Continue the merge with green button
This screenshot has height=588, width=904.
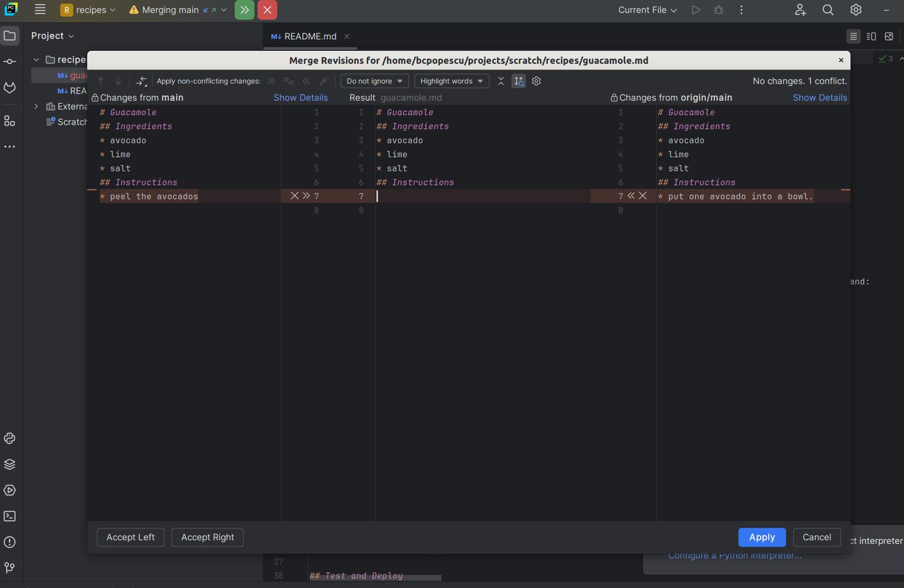coord(245,10)
